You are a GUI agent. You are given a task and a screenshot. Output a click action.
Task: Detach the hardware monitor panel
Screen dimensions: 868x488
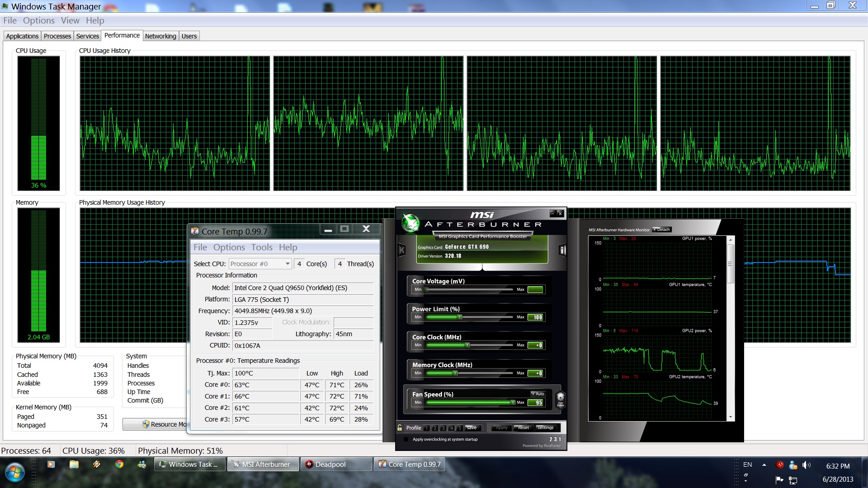pos(662,230)
